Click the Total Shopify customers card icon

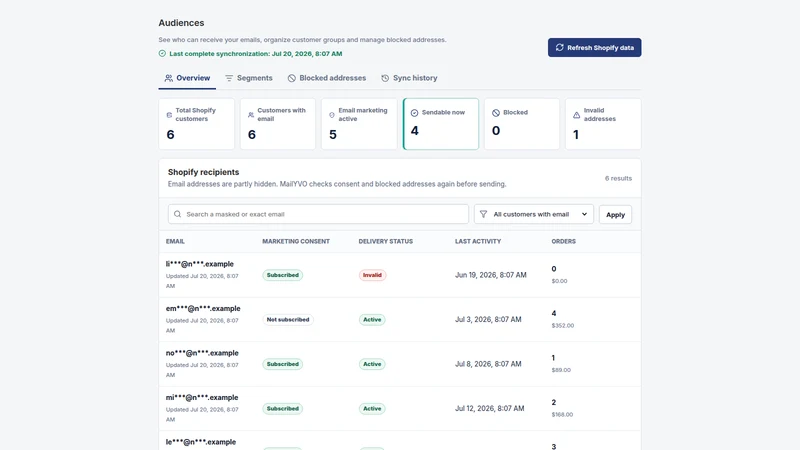pos(169,115)
